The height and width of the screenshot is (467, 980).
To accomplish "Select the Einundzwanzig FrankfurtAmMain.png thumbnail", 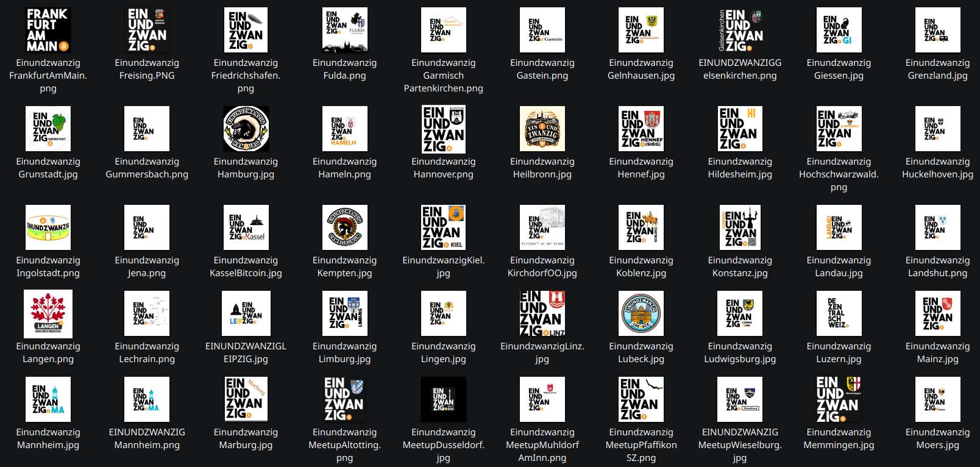I will [x=48, y=30].
